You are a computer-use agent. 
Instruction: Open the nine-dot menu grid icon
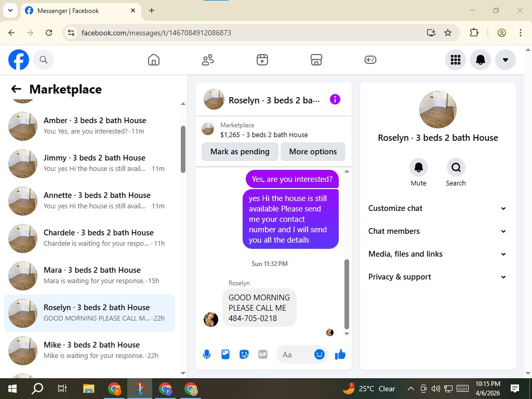click(455, 60)
